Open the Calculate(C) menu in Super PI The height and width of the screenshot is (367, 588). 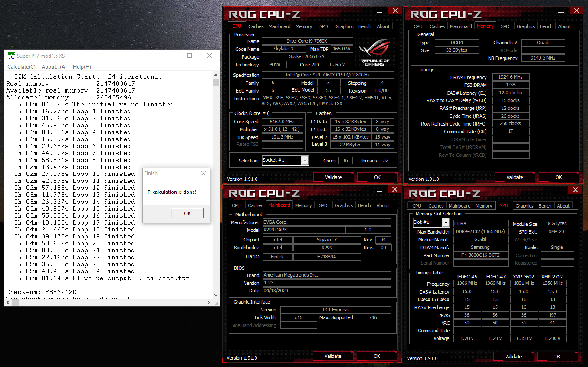click(x=22, y=67)
